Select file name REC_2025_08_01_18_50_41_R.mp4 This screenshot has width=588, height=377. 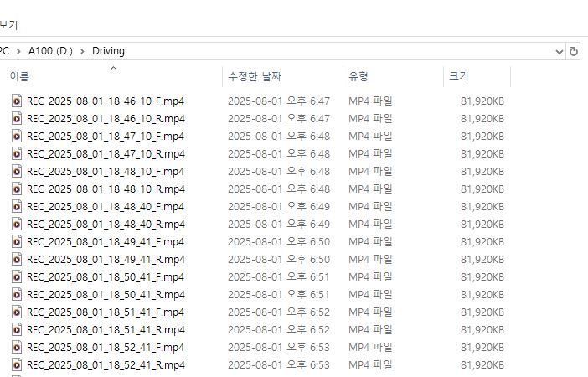pos(106,295)
